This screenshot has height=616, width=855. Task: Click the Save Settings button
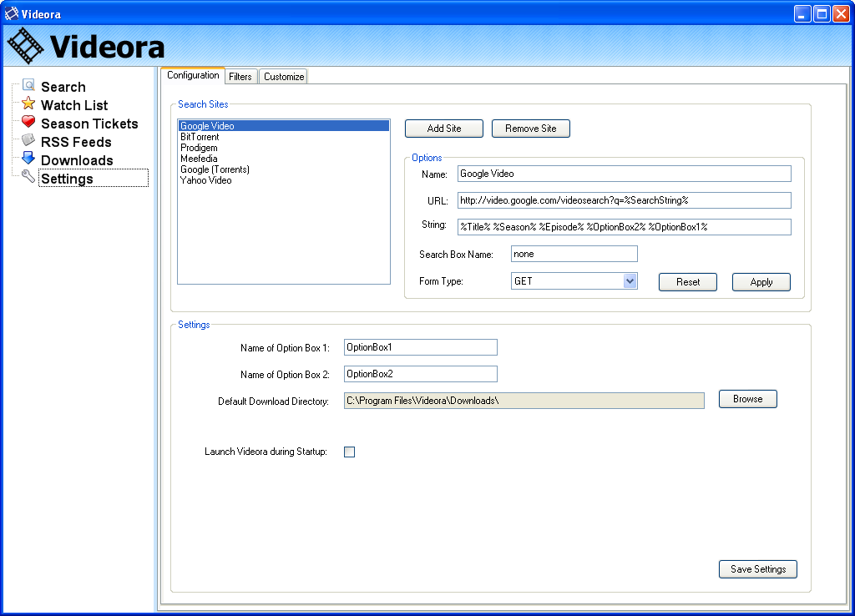758,569
